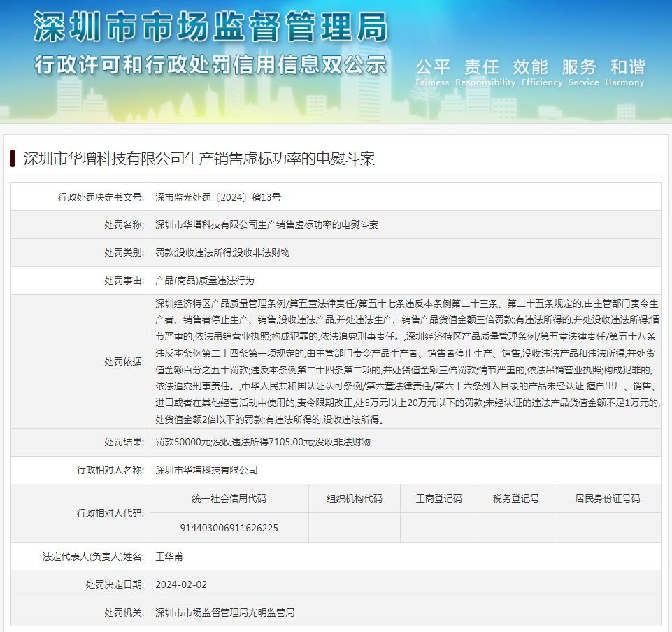Click the 税务登记号 column header

coord(516,498)
